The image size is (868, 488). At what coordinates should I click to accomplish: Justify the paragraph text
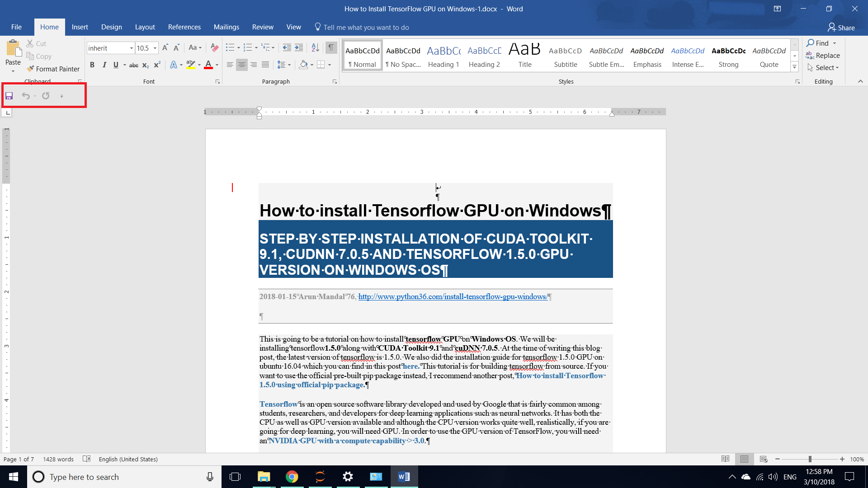coord(265,65)
